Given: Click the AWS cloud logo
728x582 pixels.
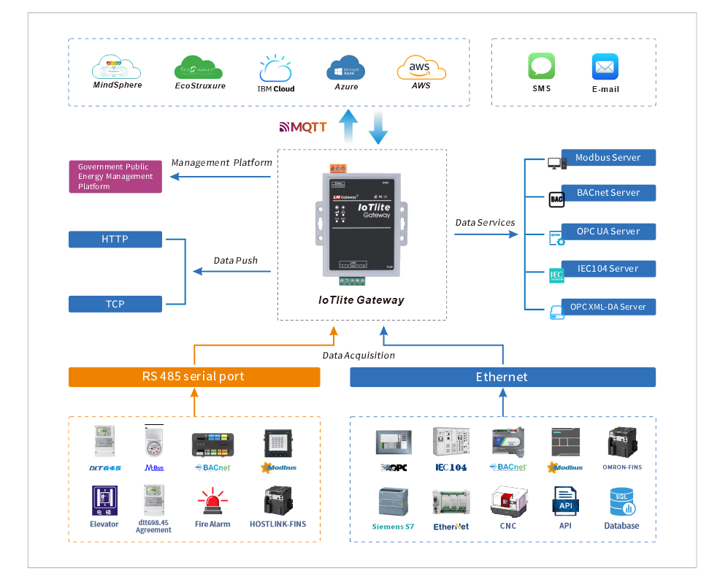Looking at the screenshot, I should (x=421, y=68).
